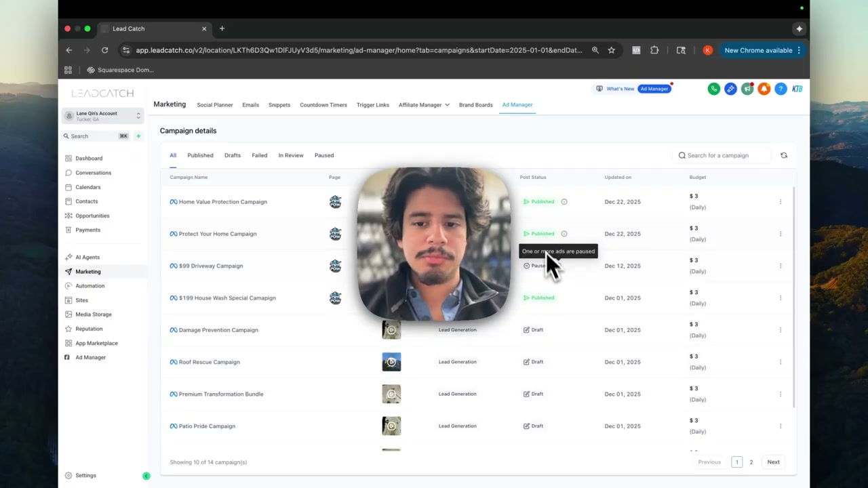Screen dimensions: 868x488
Task: Click the green quick-add plus icon
Action: click(138, 136)
